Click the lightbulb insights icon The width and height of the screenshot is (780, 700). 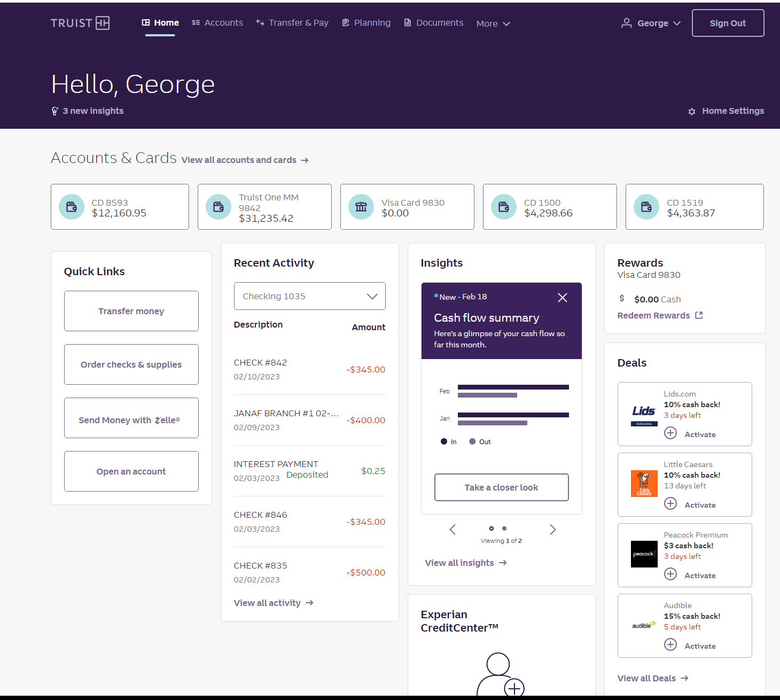(55, 111)
